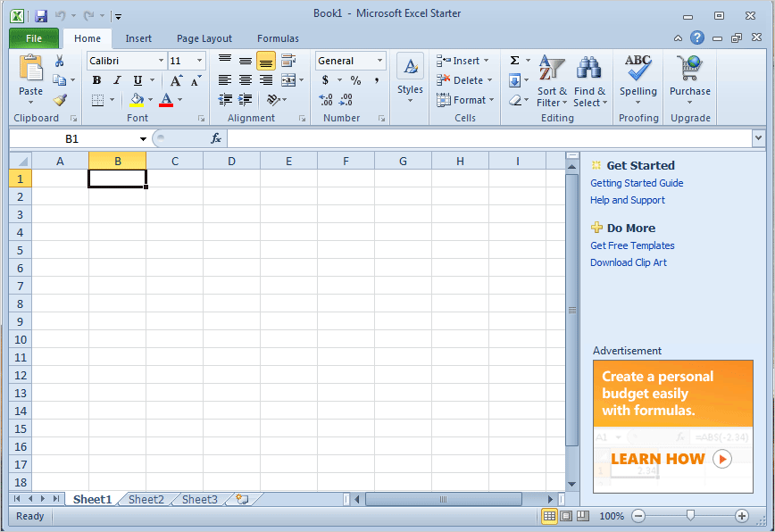
Task: Click the Cut scissors icon
Action: [x=59, y=61]
